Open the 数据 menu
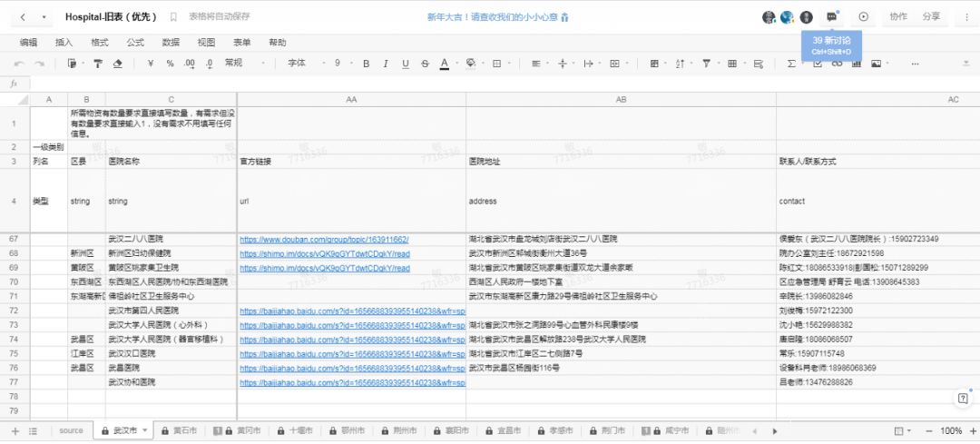 [171, 43]
